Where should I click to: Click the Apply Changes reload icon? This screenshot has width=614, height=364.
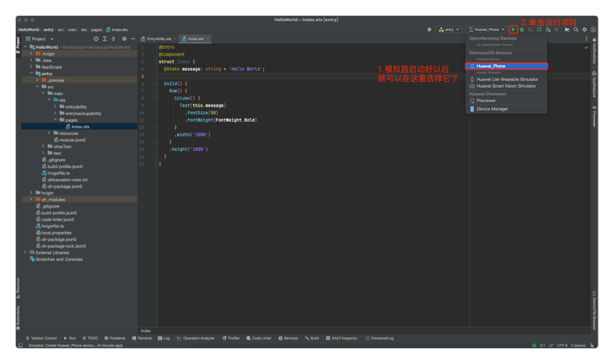[539, 30]
